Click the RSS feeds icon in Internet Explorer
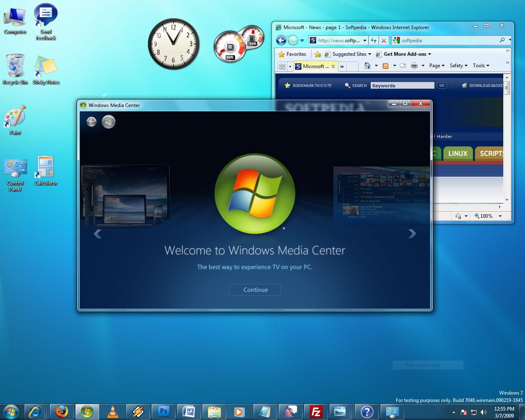Viewport: 525px width, 420px height. 386,66
